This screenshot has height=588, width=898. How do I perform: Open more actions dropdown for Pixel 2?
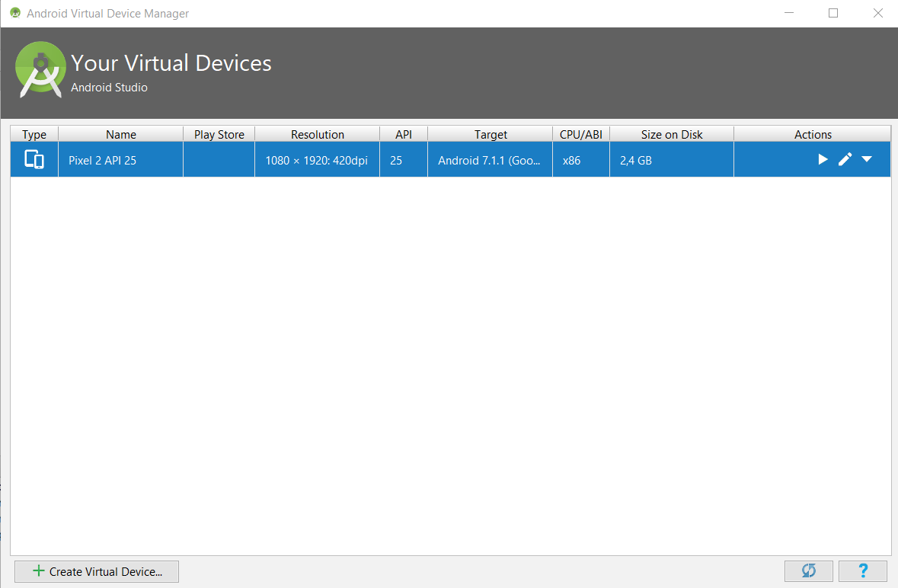[867, 160]
